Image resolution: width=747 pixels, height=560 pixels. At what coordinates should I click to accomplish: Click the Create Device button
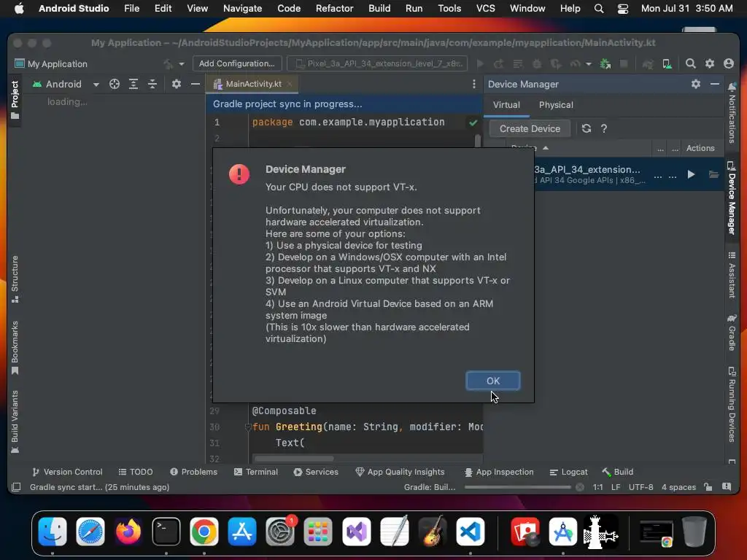[x=530, y=128]
